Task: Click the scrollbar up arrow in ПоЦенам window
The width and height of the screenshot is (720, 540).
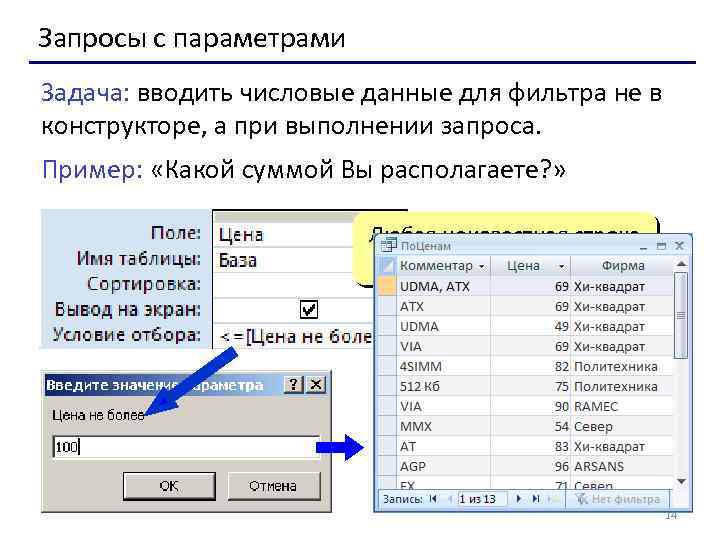Action: [x=681, y=264]
